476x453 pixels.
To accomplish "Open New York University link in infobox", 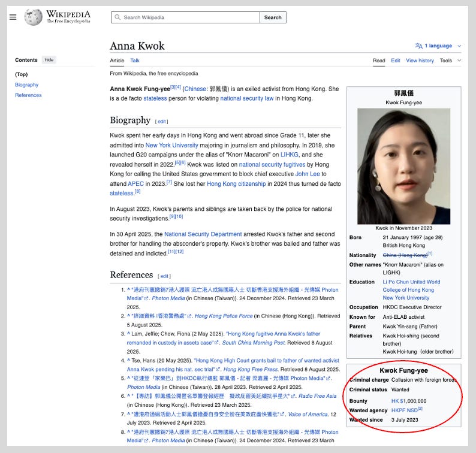I will [406, 298].
